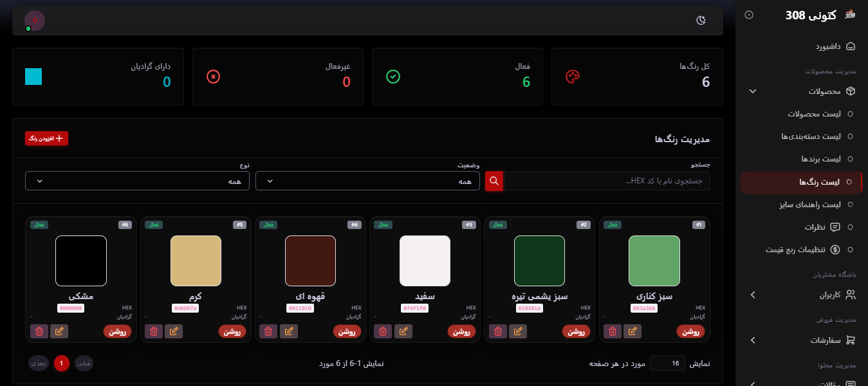Click the بعدی pagination button
This screenshot has height=386, width=868.
[x=39, y=363]
